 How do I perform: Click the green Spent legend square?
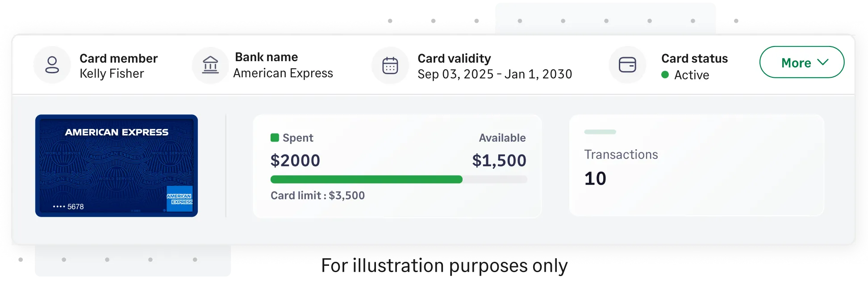coord(275,138)
